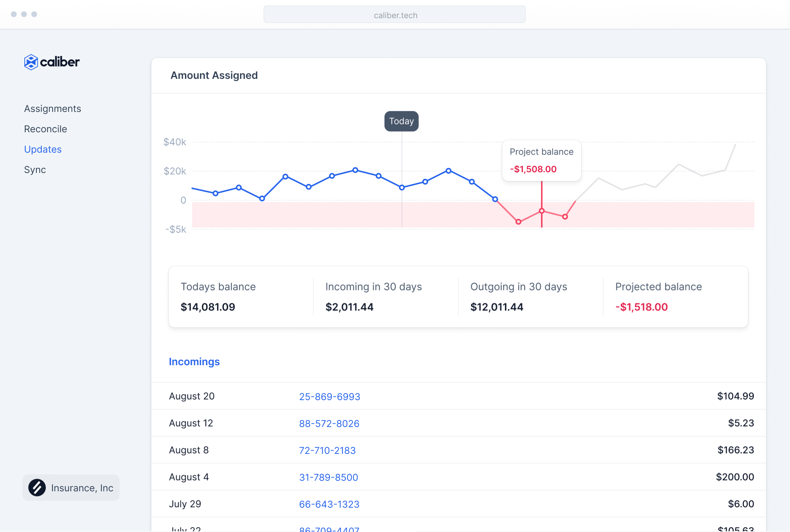Open reference link 66-643-1323
790x532 pixels.
pyautogui.click(x=329, y=504)
